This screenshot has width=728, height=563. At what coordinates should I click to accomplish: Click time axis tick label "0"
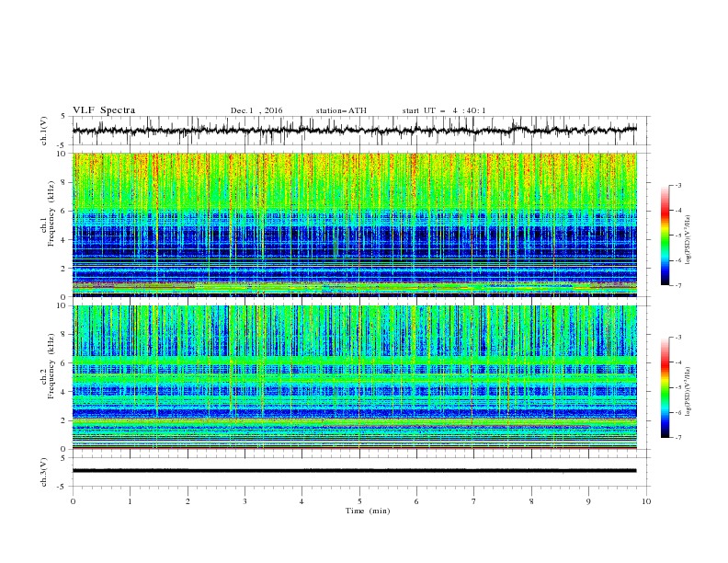(x=73, y=501)
